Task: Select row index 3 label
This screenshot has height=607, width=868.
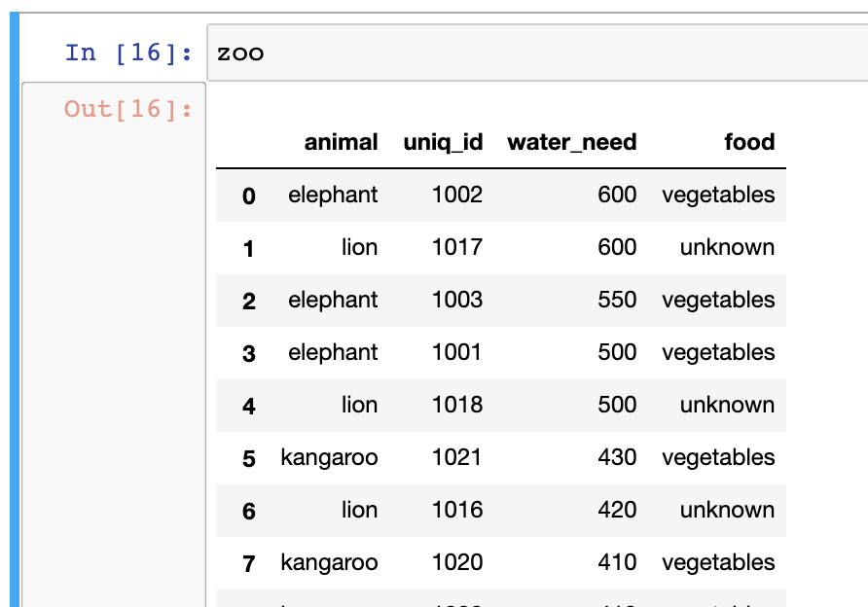Action: click(249, 353)
